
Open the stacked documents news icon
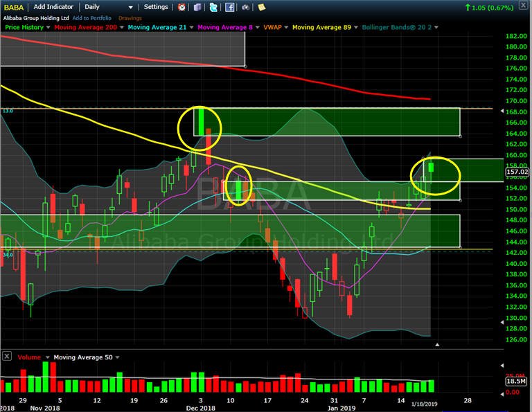[x=197, y=7]
